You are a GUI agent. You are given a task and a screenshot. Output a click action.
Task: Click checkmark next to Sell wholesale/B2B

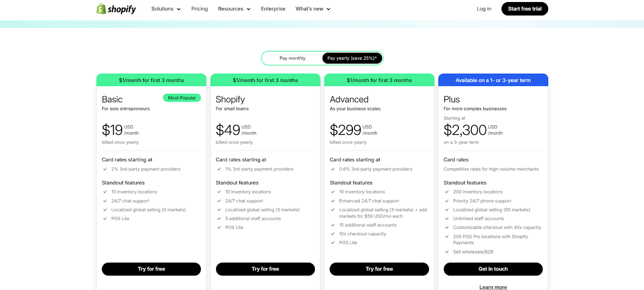pyautogui.click(x=447, y=252)
